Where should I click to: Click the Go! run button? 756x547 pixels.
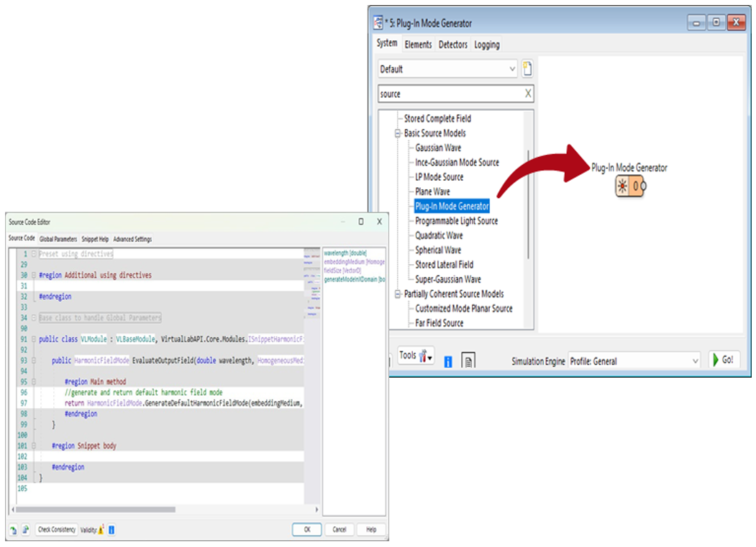(x=725, y=360)
